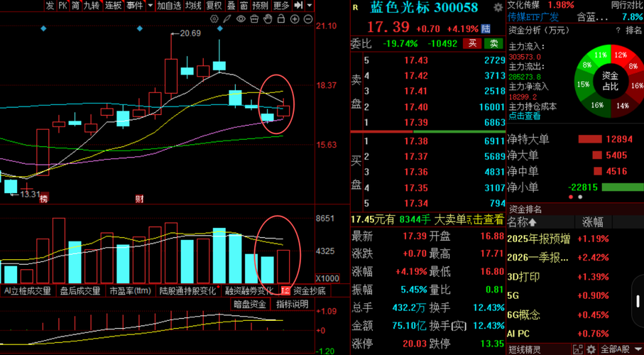Toggle the 事件 events display
The image size is (644, 355).
point(135,6)
